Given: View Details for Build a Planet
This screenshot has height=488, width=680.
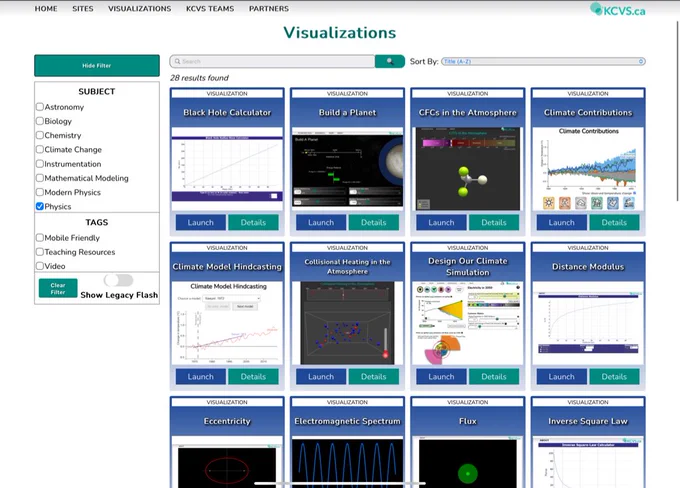Looking at the screenshot, I should [373, 223].
